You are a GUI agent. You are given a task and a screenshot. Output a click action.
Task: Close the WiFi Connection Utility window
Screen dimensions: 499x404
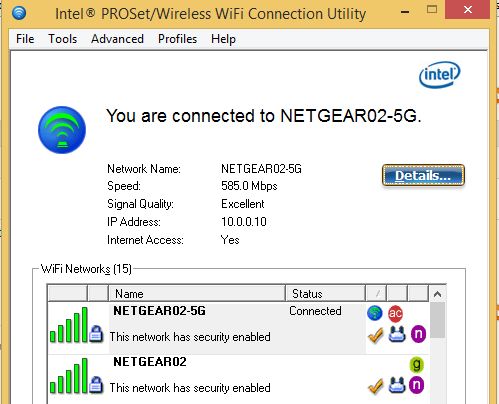(x=468, y=10)
